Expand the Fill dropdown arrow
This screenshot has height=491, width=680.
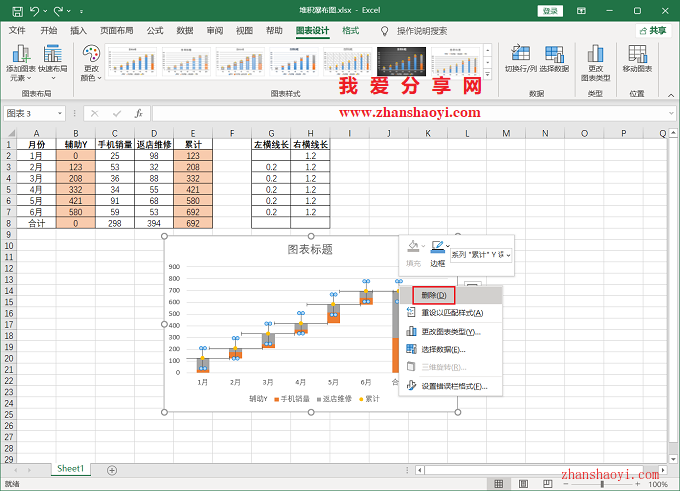(423, 246)
